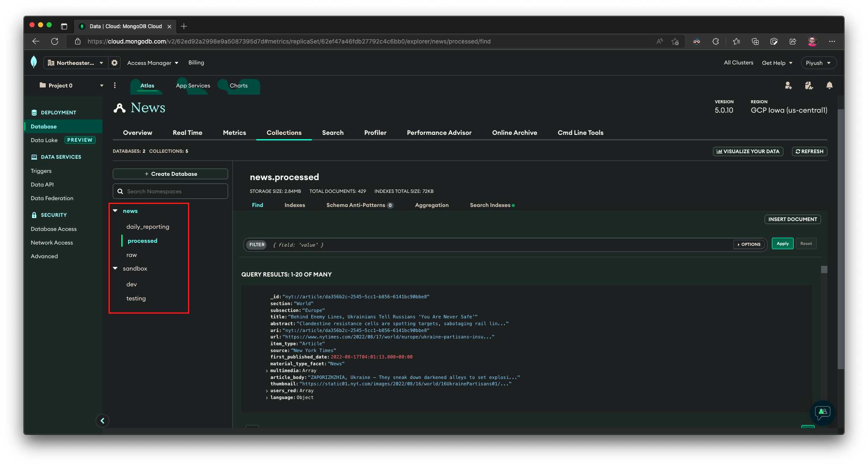Close the MongoDB Cloud browser tab
Viewport: 868px width, 466px height.
point(169,26)
